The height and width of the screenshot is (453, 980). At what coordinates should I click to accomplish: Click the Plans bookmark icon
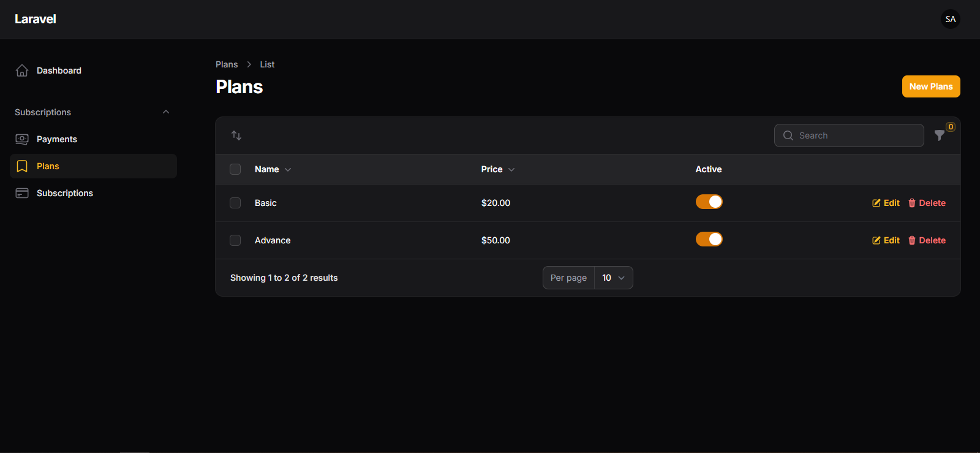pyautogui.click(x=22, y=166)
